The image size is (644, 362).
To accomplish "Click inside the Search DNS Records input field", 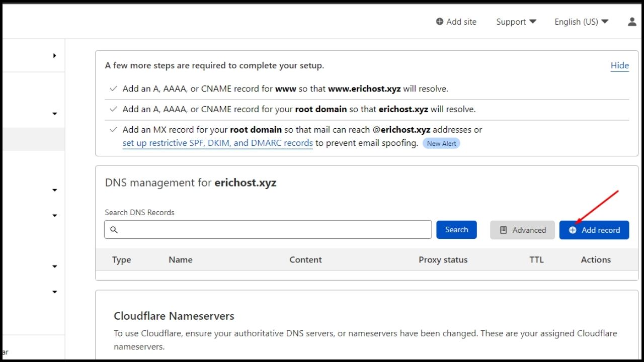I will click(x=267, y=229).
